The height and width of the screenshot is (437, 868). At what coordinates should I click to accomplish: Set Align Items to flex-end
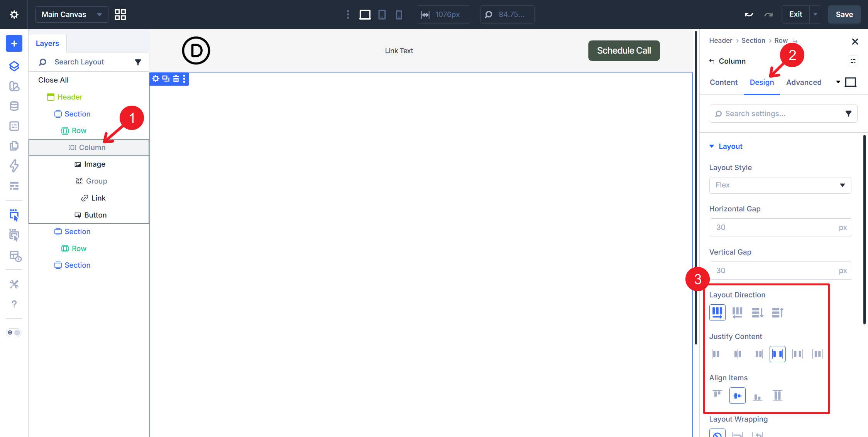click(758, 395)
